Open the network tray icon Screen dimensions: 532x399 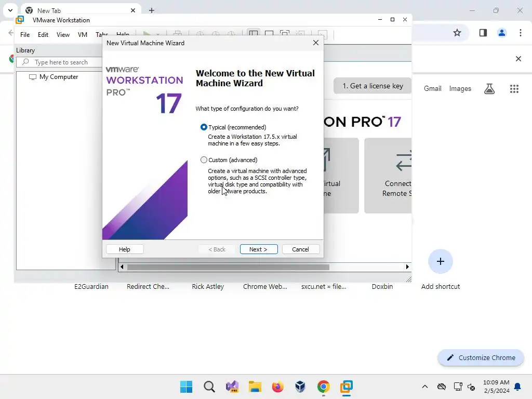point(458,387)
